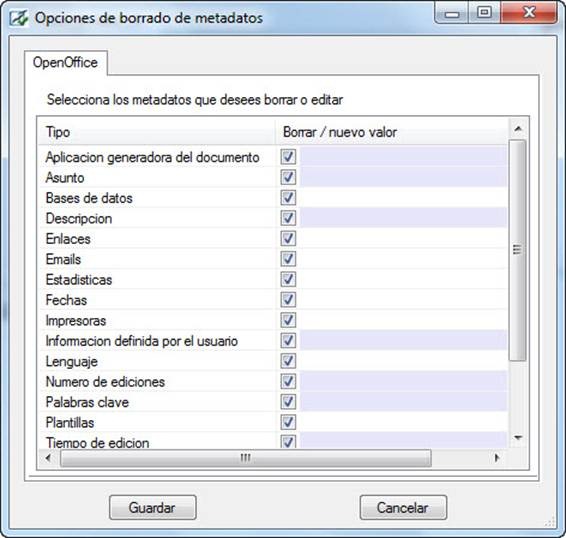Select the OpenOffice tab
Image resolution: width=566 pixels, height=538 pixels.
[65, 62]
